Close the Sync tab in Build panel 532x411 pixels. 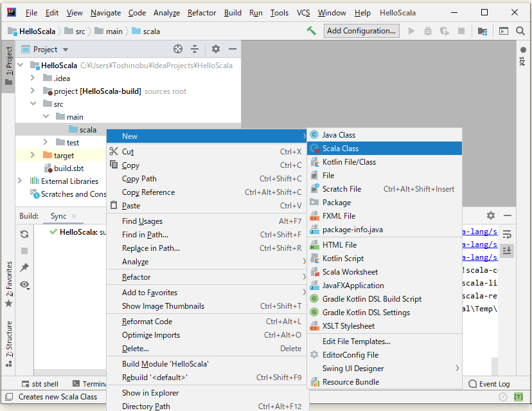click(x=74, y=216)
